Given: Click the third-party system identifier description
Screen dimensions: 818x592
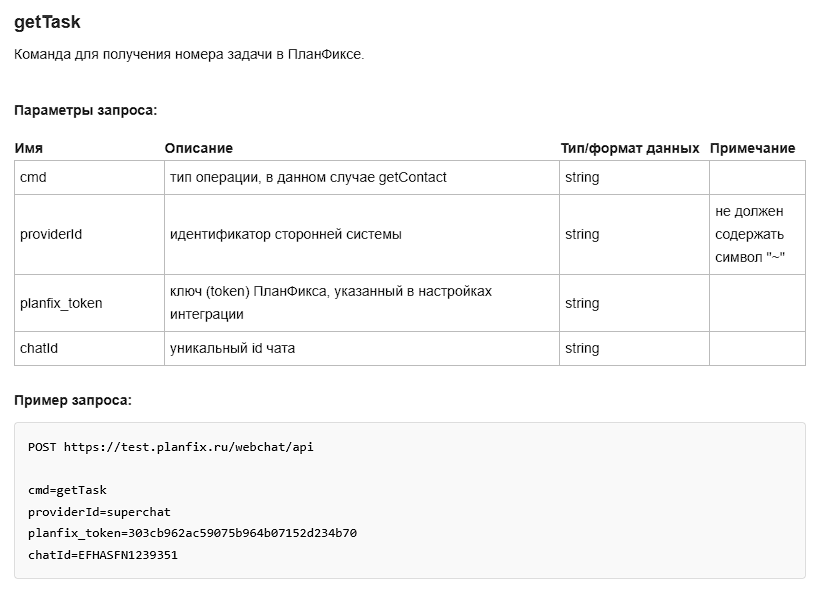Looking at the screenshot, I should click(285, 234).
